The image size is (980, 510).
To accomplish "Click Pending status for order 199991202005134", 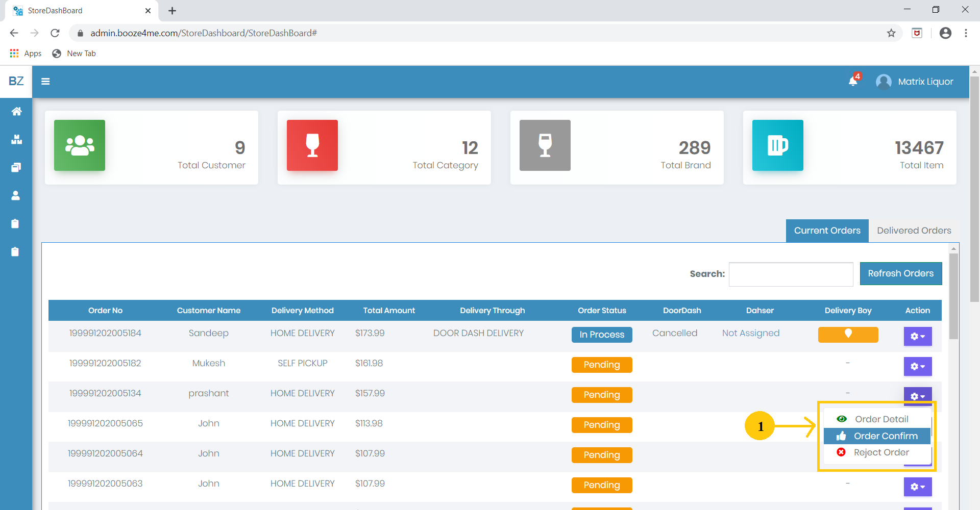I will (602, 395).
